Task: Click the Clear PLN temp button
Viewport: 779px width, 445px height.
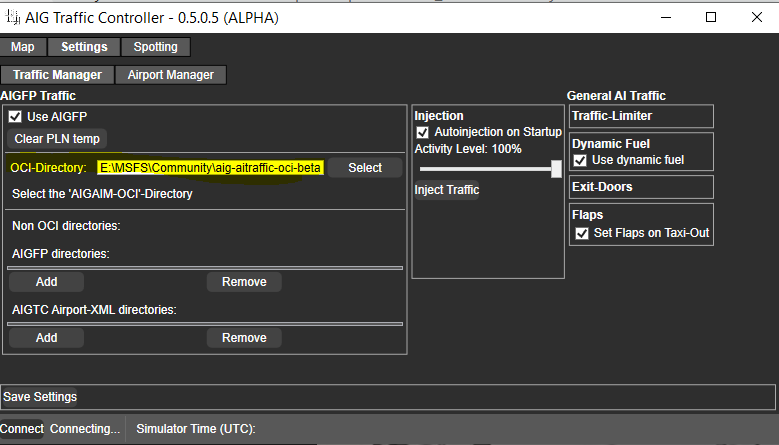Action: pos(57,139)
